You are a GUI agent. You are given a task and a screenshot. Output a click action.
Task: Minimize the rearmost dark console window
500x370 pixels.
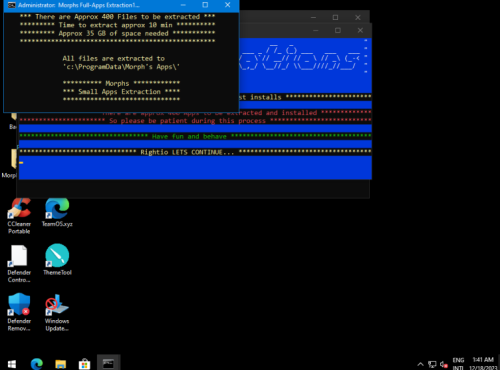pyautogui.click(x=313, y=17)
